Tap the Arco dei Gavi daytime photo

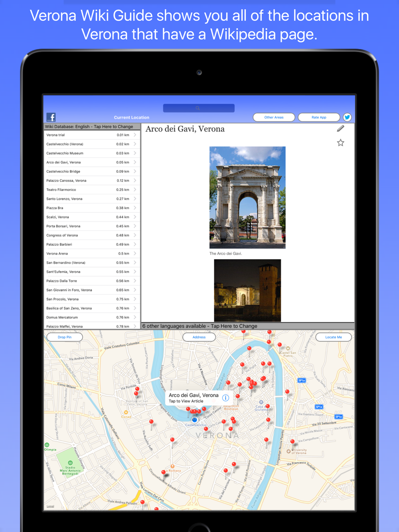[x=247, y=197]
